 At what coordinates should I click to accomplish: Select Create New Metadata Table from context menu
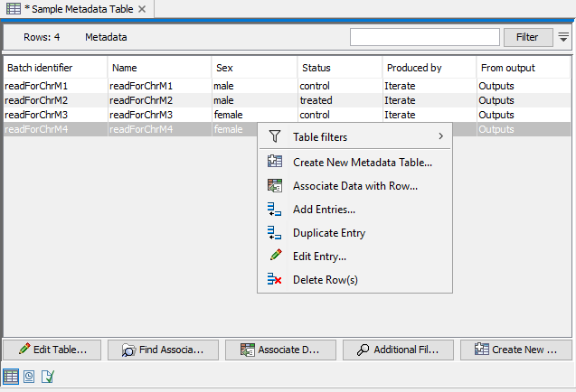[362, 163]
